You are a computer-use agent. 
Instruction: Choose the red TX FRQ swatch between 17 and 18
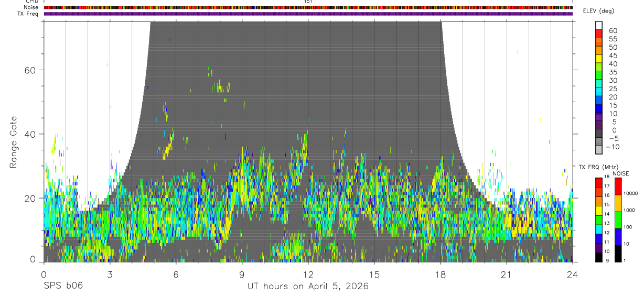599,182
